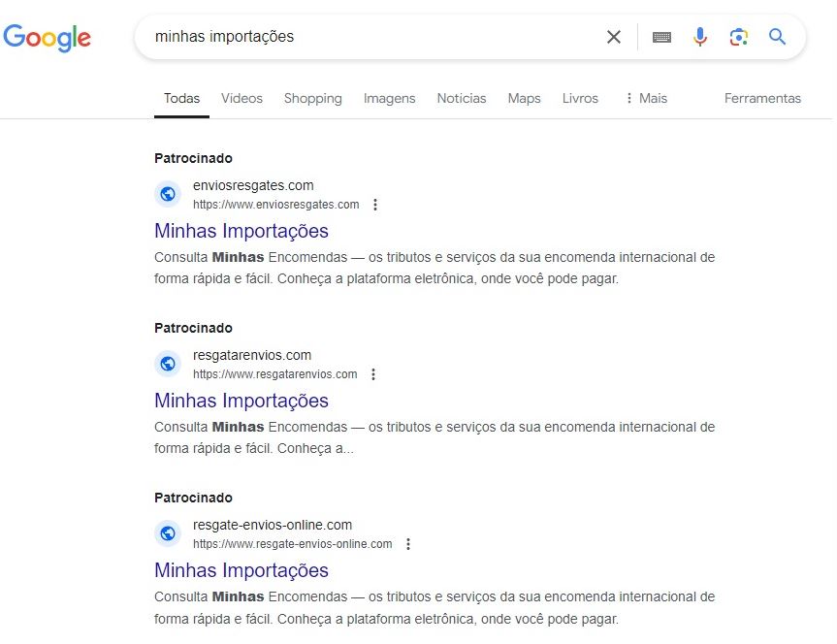Visit the resgate-envios-online.com Minhas Importações link

(241, 570)
